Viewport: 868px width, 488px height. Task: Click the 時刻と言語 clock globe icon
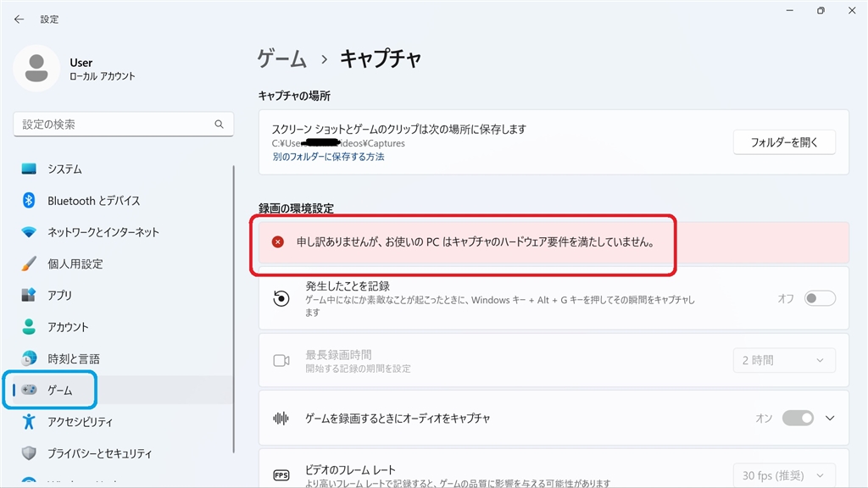[29, 358]
